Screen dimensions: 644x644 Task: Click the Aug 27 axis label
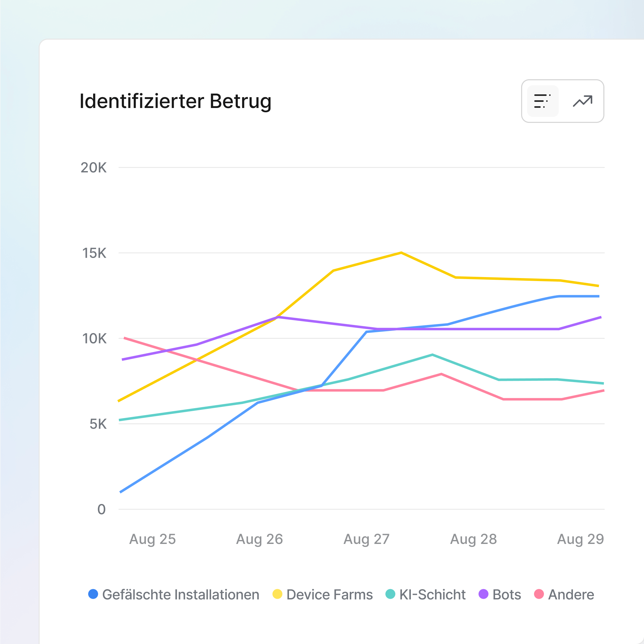366,539
